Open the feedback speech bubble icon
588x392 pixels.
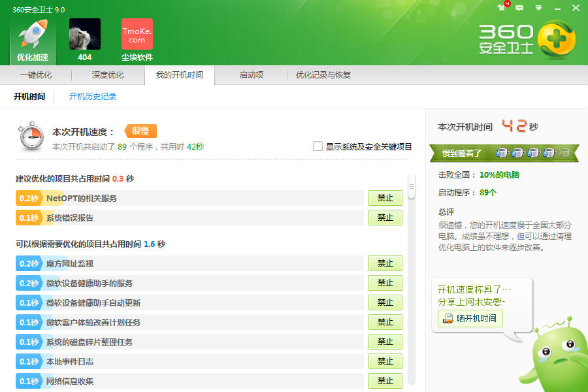(x=519, y=8)
